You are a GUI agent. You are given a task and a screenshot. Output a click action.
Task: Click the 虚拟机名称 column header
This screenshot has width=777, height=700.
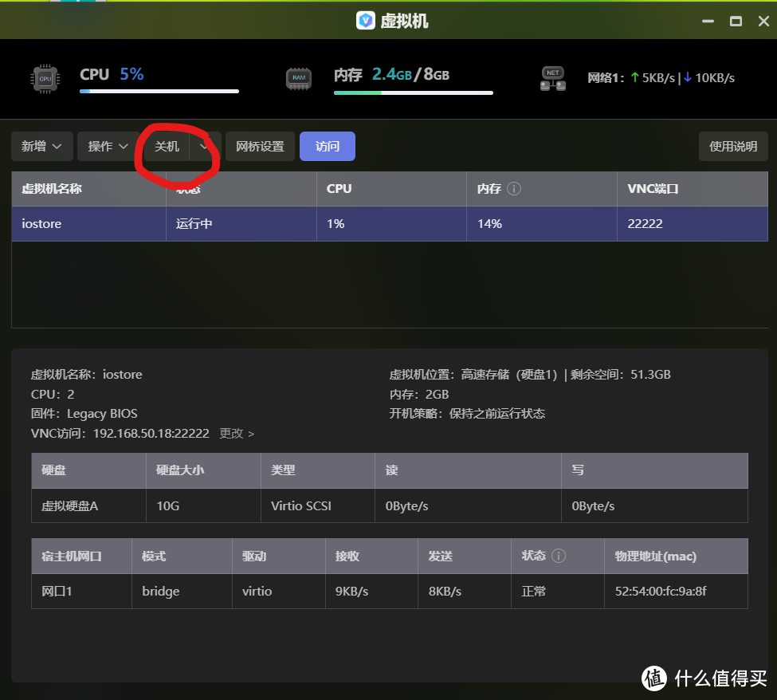click(52, 189)
